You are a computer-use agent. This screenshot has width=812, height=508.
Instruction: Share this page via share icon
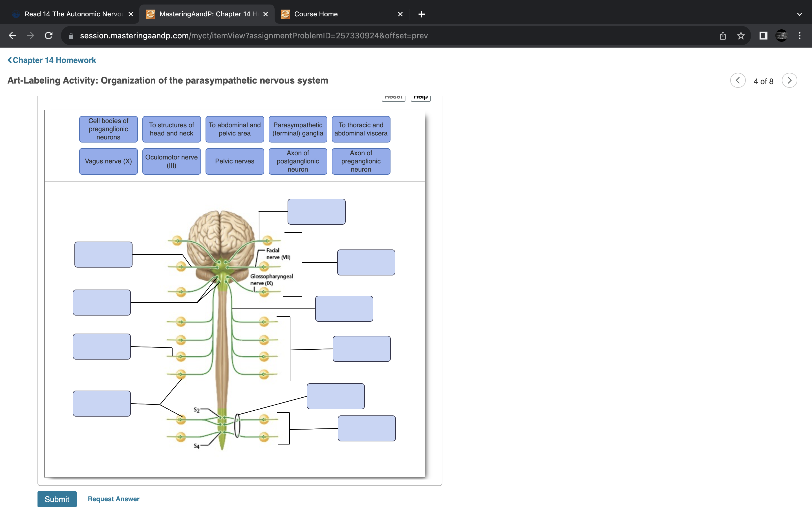click(x=723, y=36)
